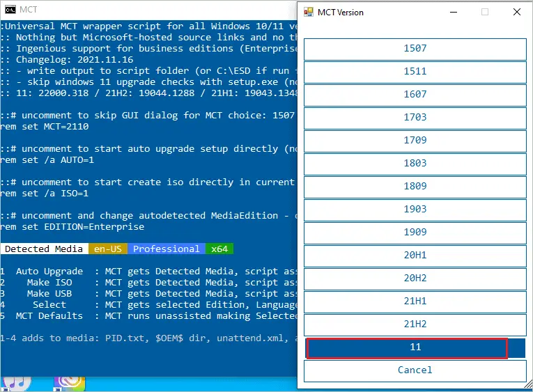Close the MCT Version window

click(x=517, y=13)
